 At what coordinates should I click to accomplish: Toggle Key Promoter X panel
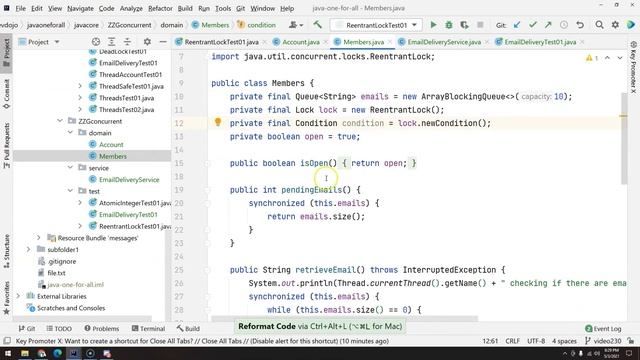(633, 67)
